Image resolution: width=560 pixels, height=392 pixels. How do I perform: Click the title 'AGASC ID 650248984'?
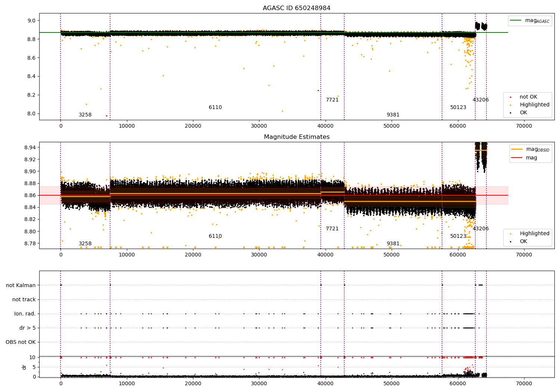tap(296, 8)
